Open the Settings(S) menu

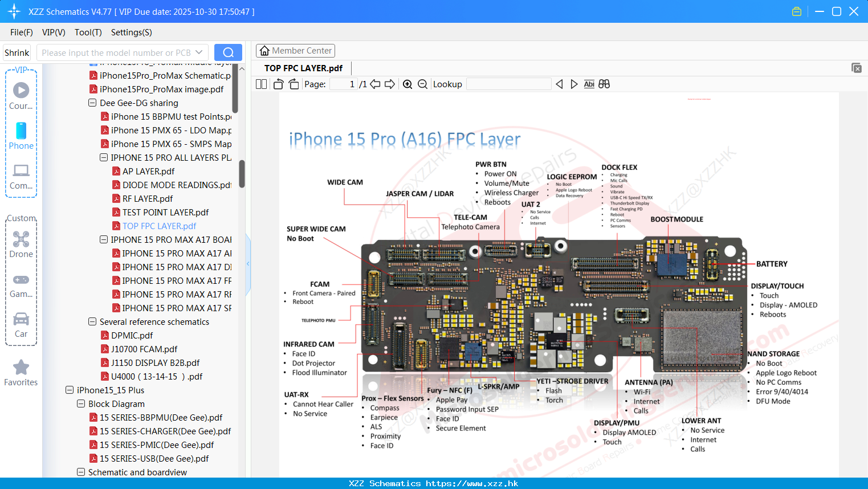pos(132,32)
